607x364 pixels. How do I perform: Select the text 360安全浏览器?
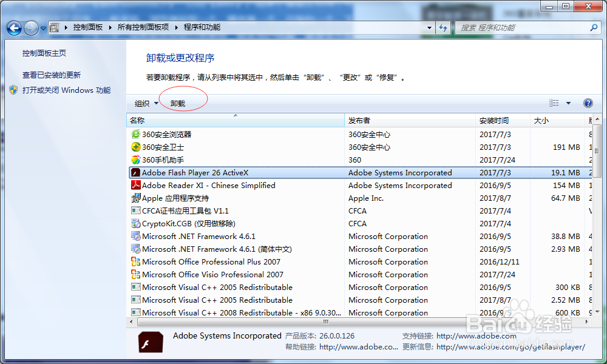coord(166,134)
